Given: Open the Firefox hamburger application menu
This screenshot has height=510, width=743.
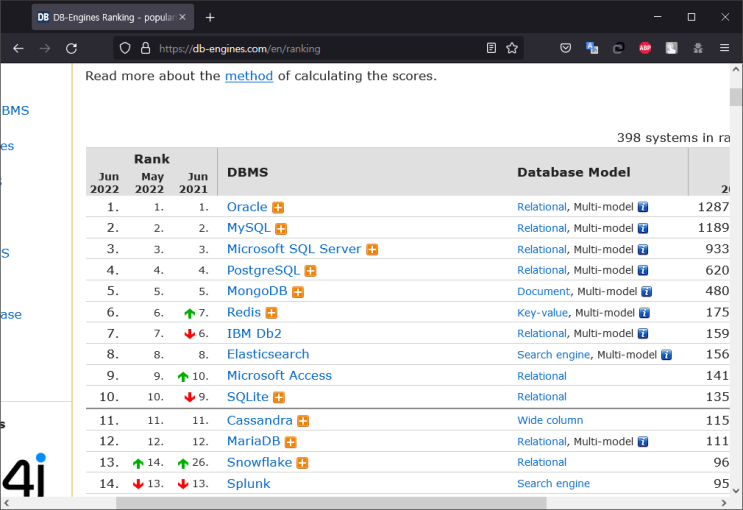Looking at the screenshot, I should pos(725,48).
